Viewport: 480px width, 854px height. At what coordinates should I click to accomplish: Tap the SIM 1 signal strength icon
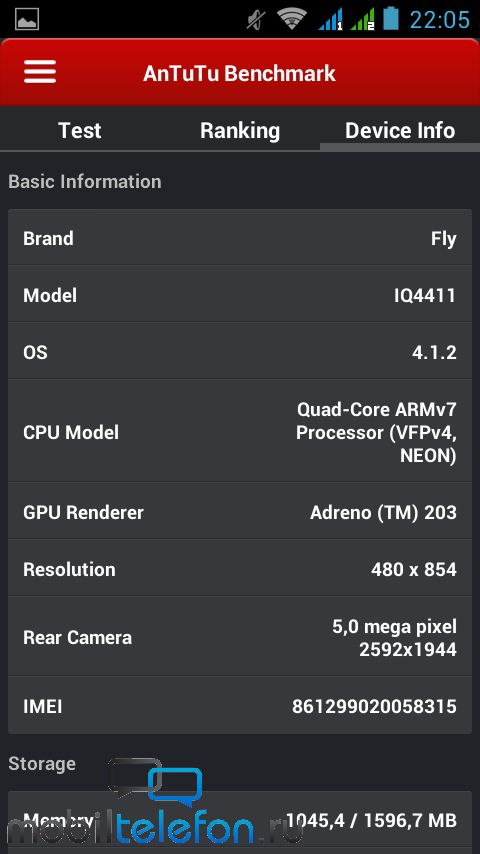pos(330,20)
